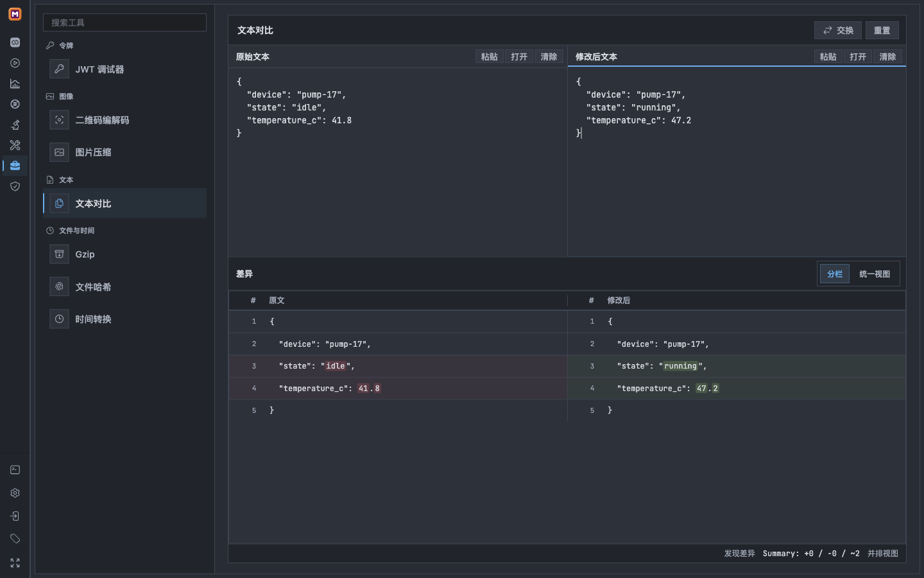Click 打开 under 原始文本
This screenshot has height=578, width=924.
(519, 57)
